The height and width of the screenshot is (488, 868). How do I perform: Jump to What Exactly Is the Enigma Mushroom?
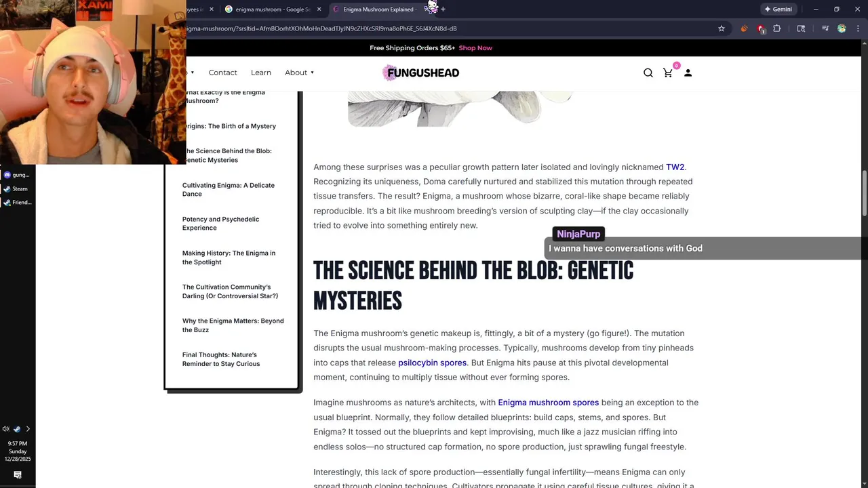[x=224, y=96]
